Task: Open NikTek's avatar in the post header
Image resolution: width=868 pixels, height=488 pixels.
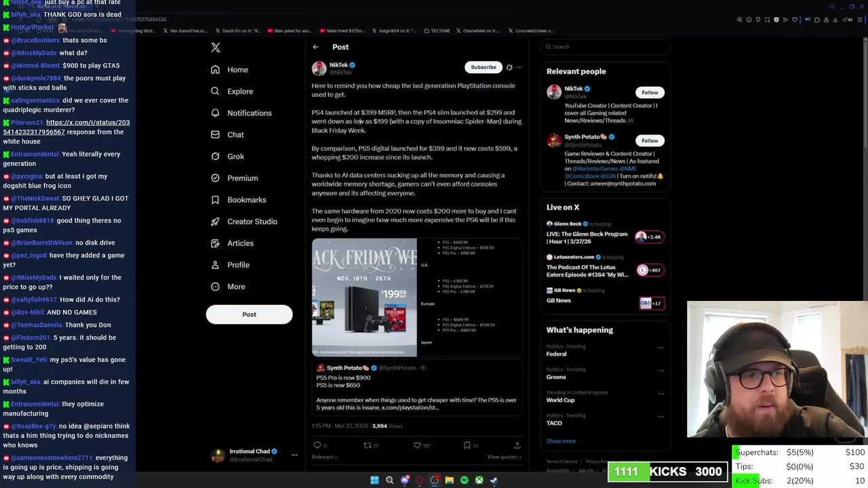Action: pyautogui.click(x=319, y=68)
